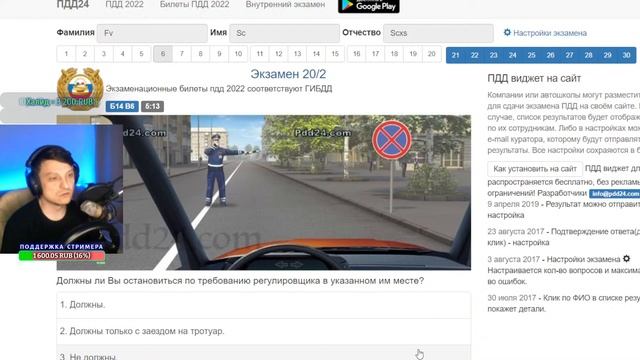Screen dimensions: 640x360
Task: Open Настройки экзамена link
Action: pos(550,33)
